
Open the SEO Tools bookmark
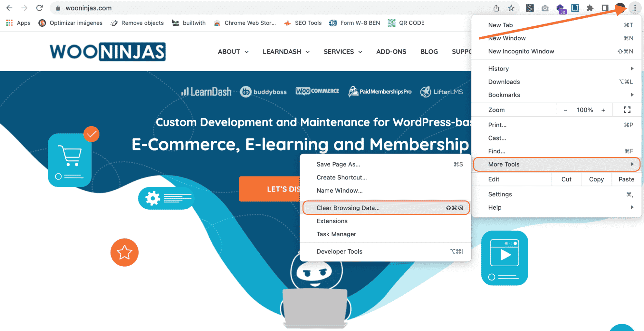303,23
